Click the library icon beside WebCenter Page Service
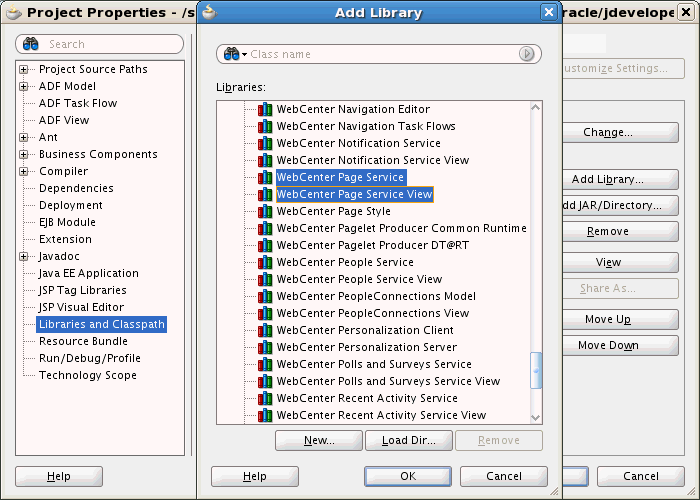 coord(265,177)
